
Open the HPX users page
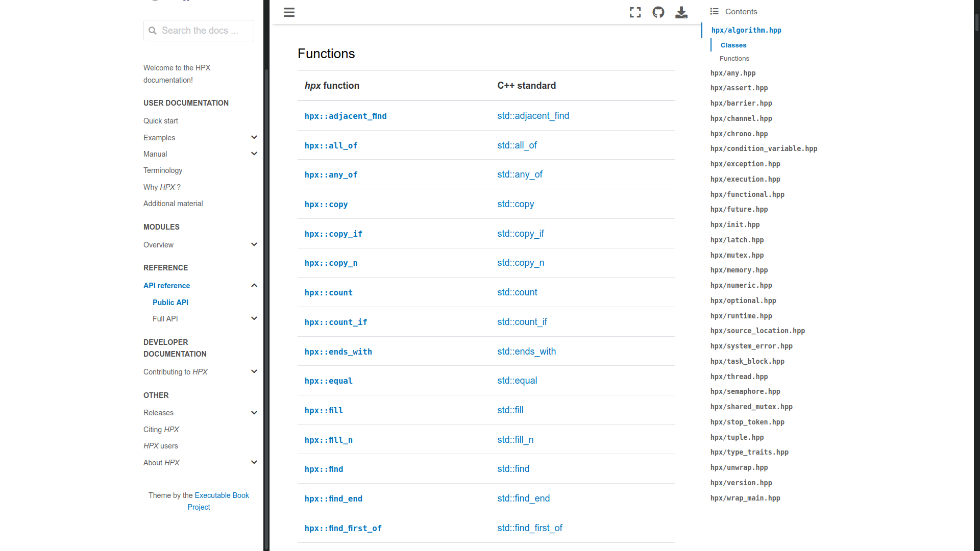pyautogui.click(x=161, y=446)
